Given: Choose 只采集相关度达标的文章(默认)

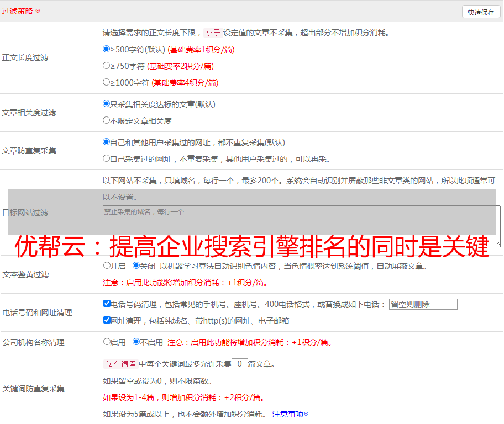Looking at the screenshot, I should pos(107,104).
